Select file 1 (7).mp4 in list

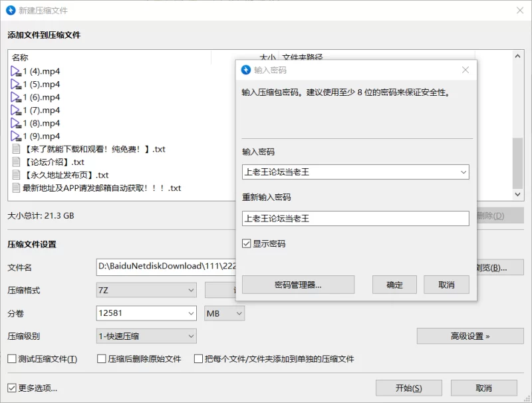tap(41, 110)
